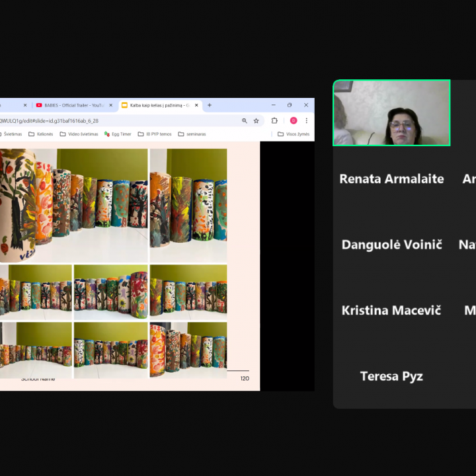Select Teresa Pyz participant tile
The image size is (476, 476).
click(391, 376)
